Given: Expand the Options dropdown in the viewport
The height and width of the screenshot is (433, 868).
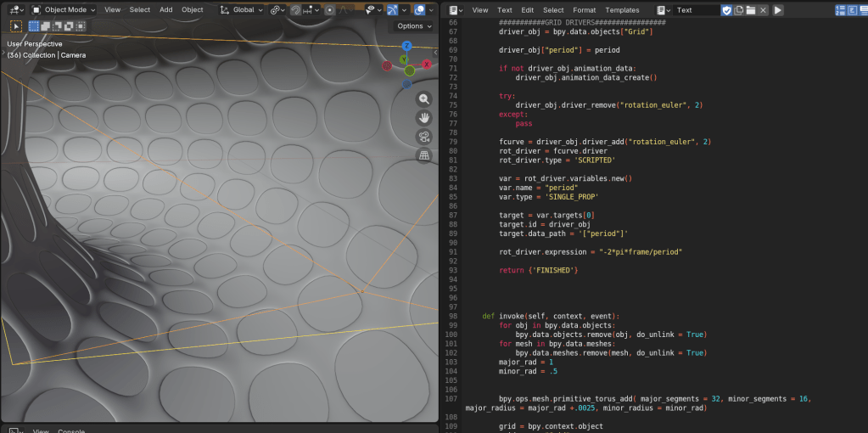Looking at the screenshot, I should [414, 26].
